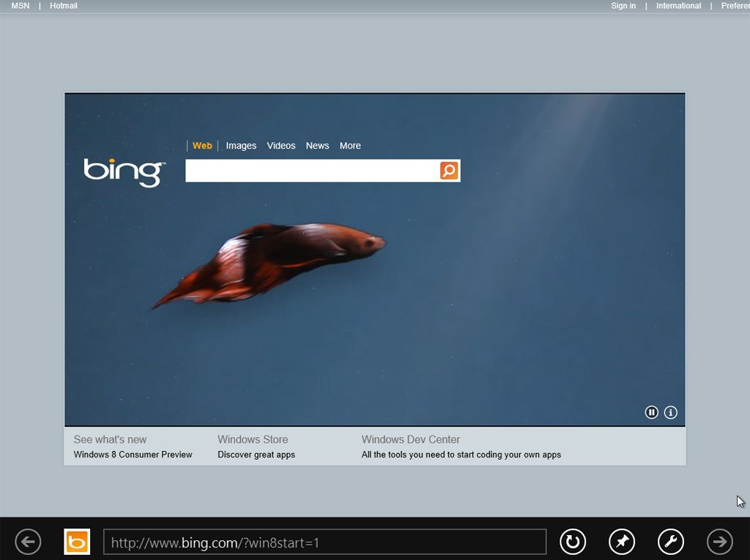Switch to the Images tab
The image size is (750, 560).
[x=241, y=146]
